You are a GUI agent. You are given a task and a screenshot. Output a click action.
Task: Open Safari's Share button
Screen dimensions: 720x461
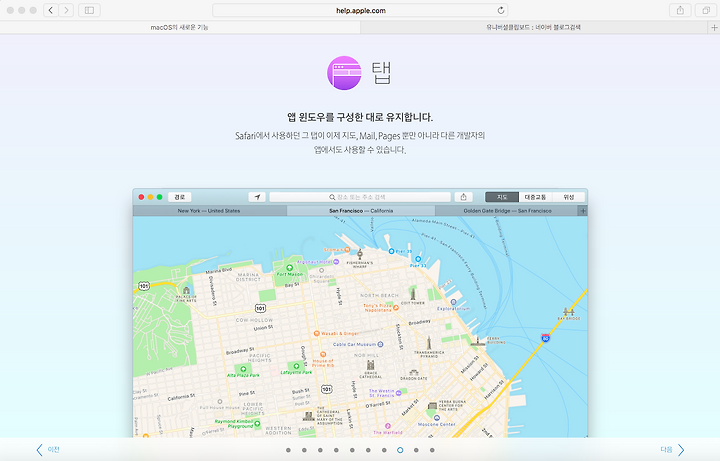point(680,10)
